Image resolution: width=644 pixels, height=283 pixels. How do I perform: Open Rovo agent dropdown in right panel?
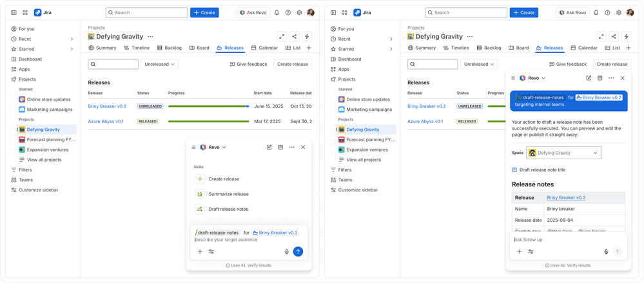[x=532, y=78]
